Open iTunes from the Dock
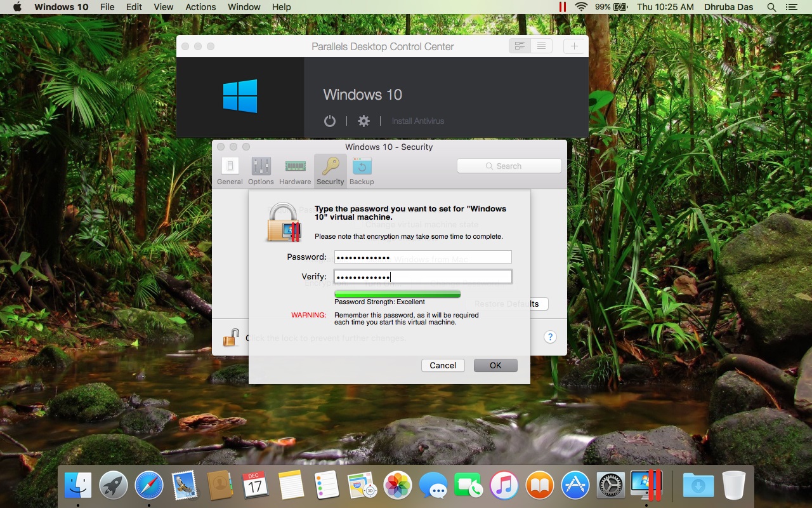Image resolution: width=812 pixels, height=508 pixels. point(504,486)
